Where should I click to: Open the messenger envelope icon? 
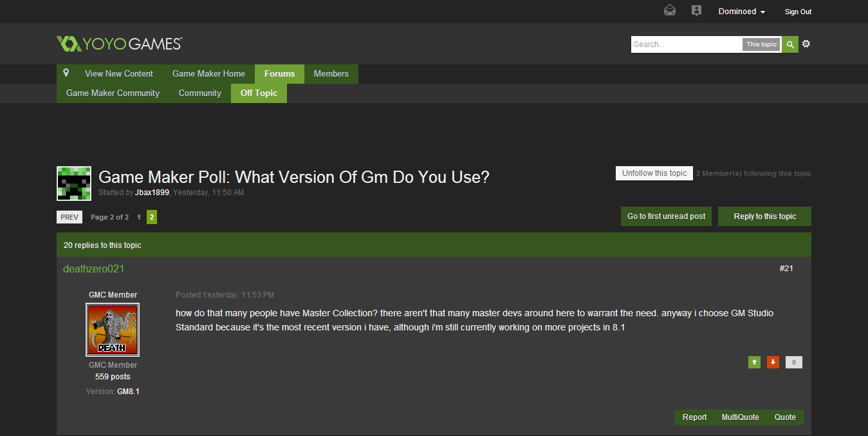click(670, 10)
